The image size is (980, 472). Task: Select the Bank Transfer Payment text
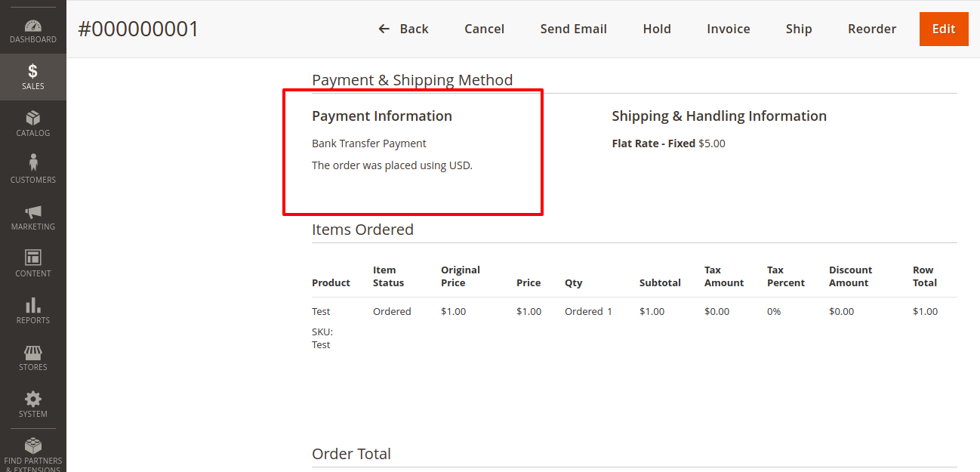369,143
